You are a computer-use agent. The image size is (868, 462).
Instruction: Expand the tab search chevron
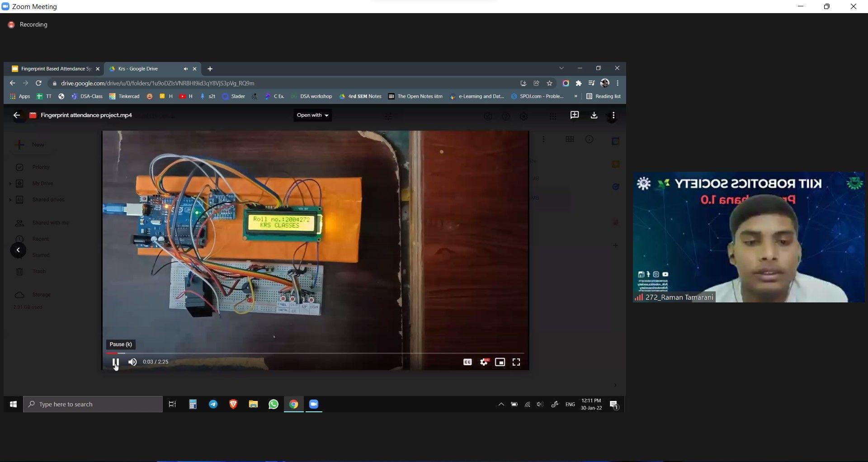click(561, 68)
